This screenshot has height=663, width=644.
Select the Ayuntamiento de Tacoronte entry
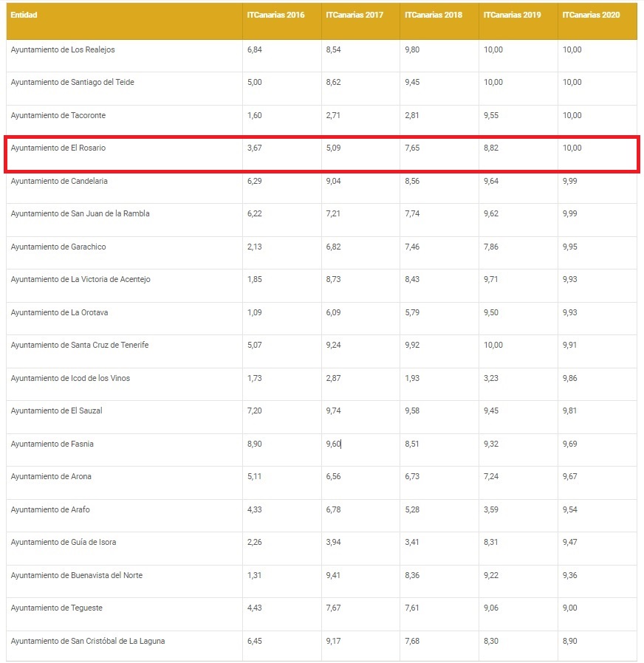click(x=58, y=115)
